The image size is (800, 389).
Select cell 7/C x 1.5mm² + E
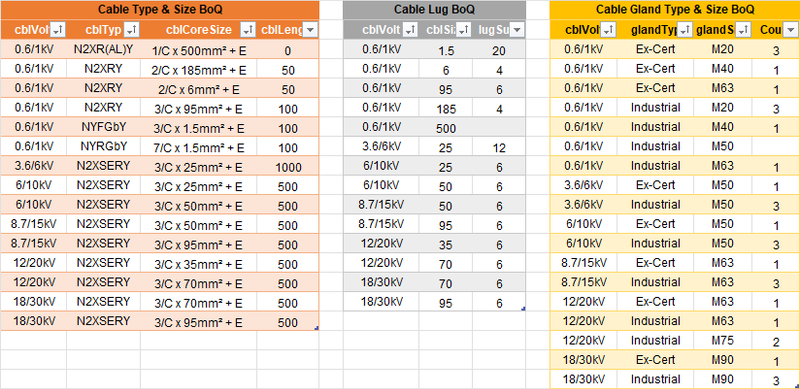click(198, 148)
